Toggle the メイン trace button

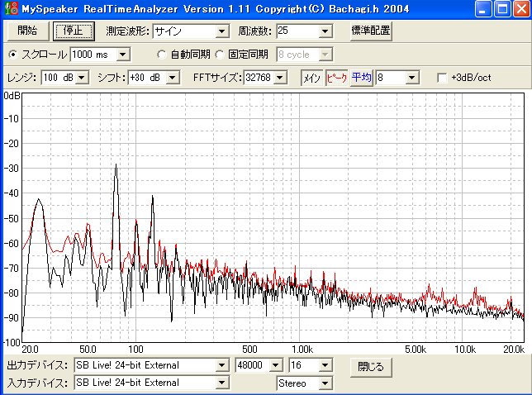coord(311,78)
